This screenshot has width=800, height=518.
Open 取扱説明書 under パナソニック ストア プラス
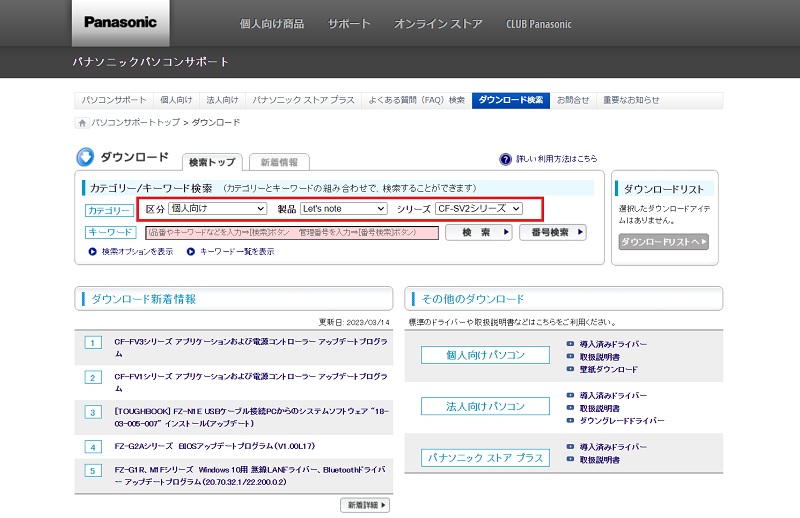[x=599, y=460]
